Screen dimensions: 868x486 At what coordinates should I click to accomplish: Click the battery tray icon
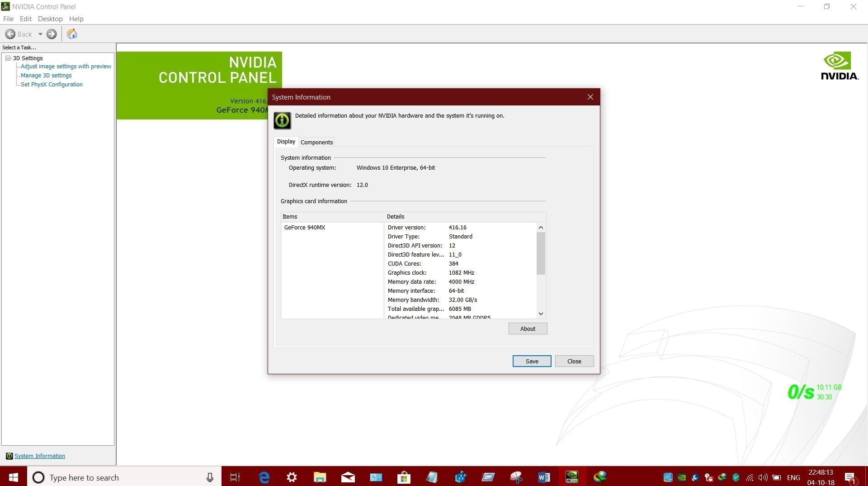tap(777, 477)
